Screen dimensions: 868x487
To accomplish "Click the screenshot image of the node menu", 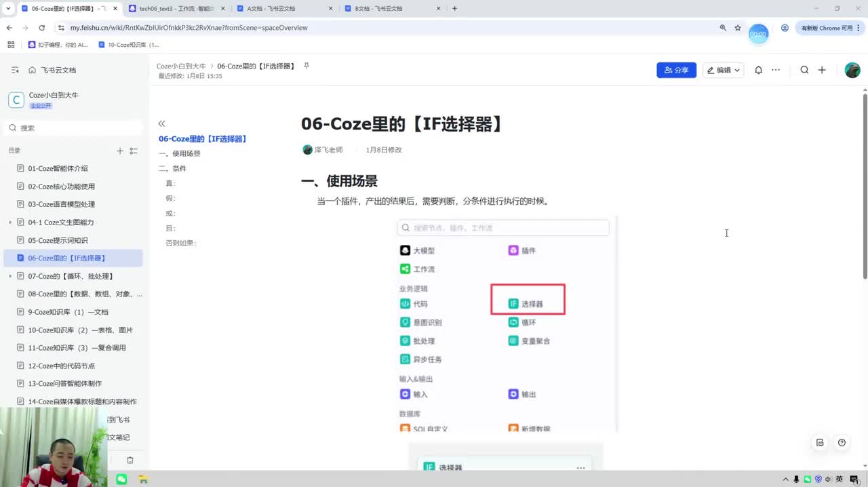I will pyautogui.click(x=507, y=324).
